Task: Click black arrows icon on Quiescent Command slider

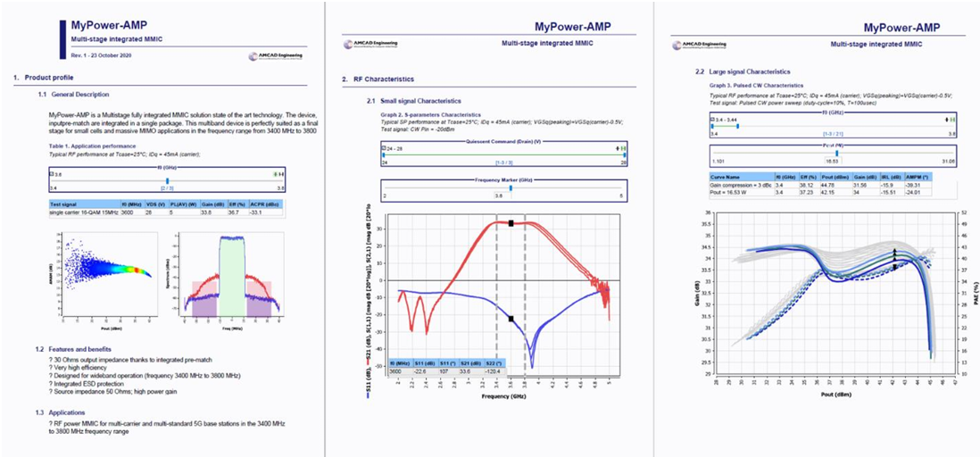Action: click(x=617, y=148)
